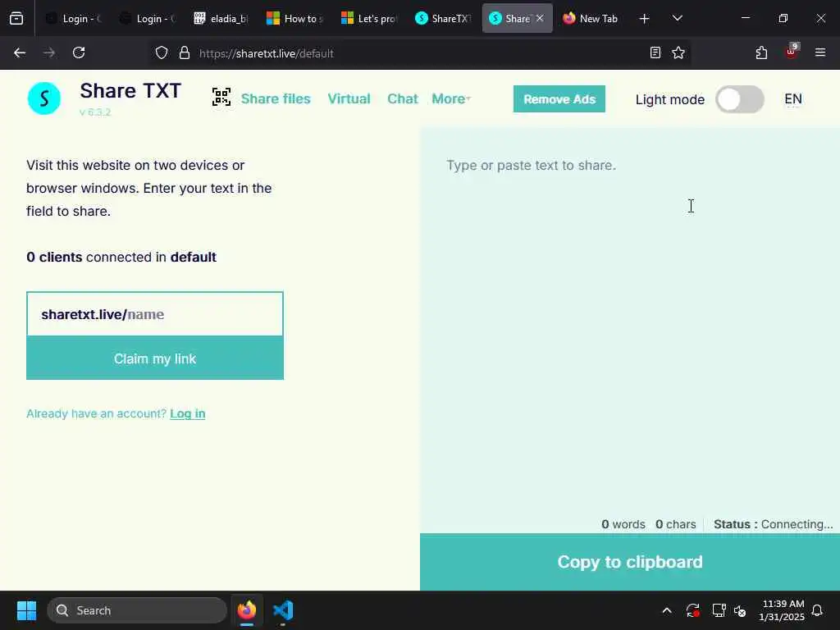
Task: Click the Status: Connecting... text
Action: tap(773, 524)
